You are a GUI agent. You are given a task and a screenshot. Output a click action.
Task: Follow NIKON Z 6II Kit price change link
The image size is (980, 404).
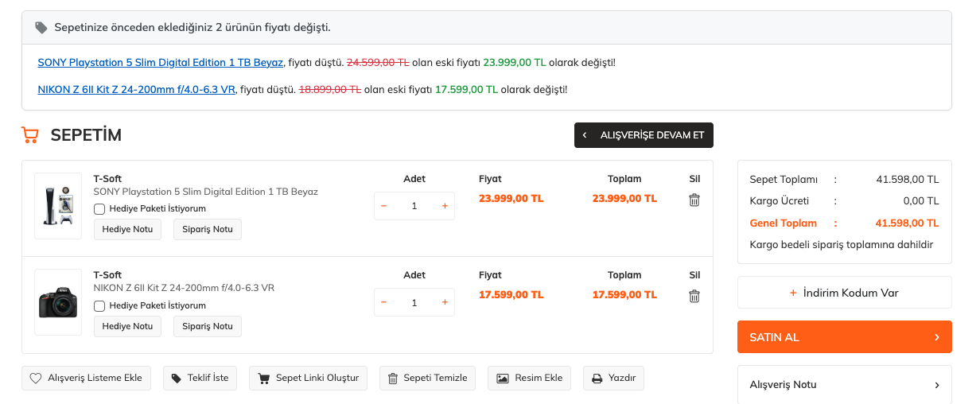click(137, 89)
